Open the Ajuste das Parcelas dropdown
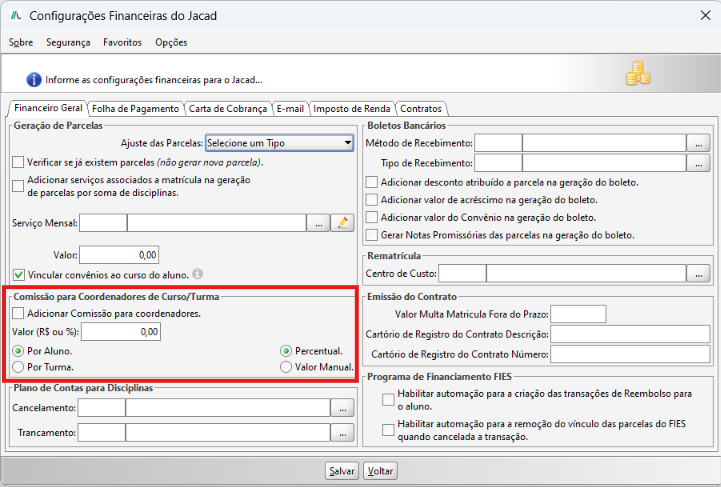Screen dimensions: 721x487 280,143
